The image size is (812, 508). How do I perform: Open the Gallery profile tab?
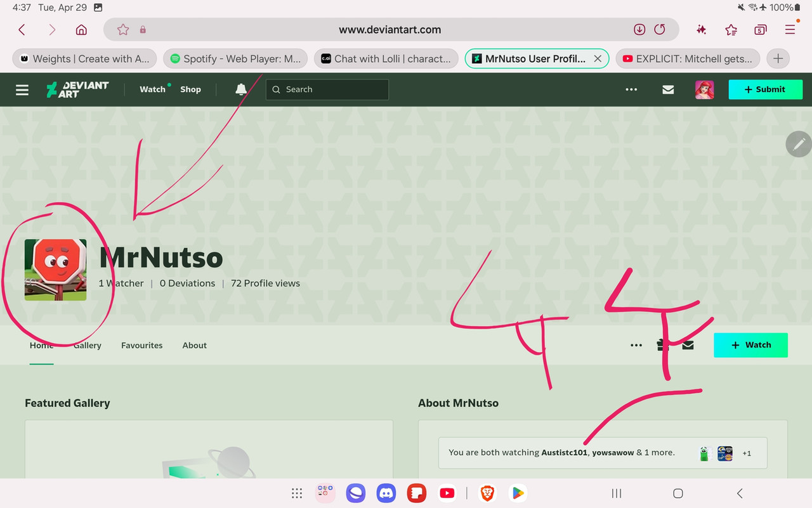[x=88, y=346]
